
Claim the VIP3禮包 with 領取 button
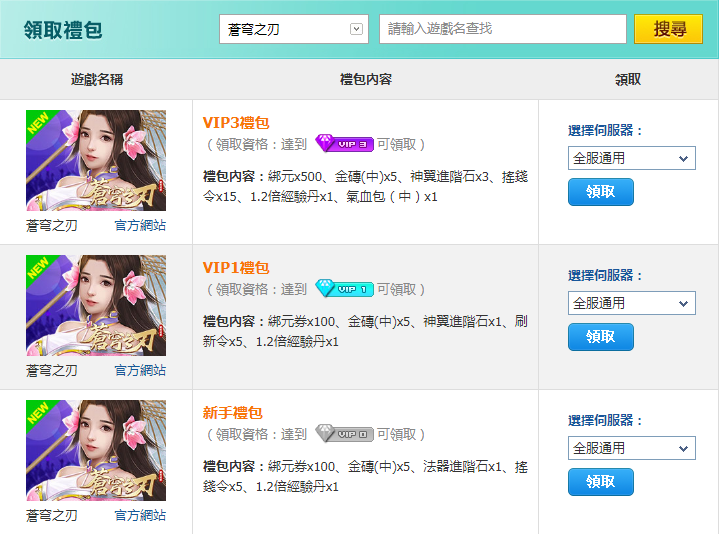[x=601, y=192]
